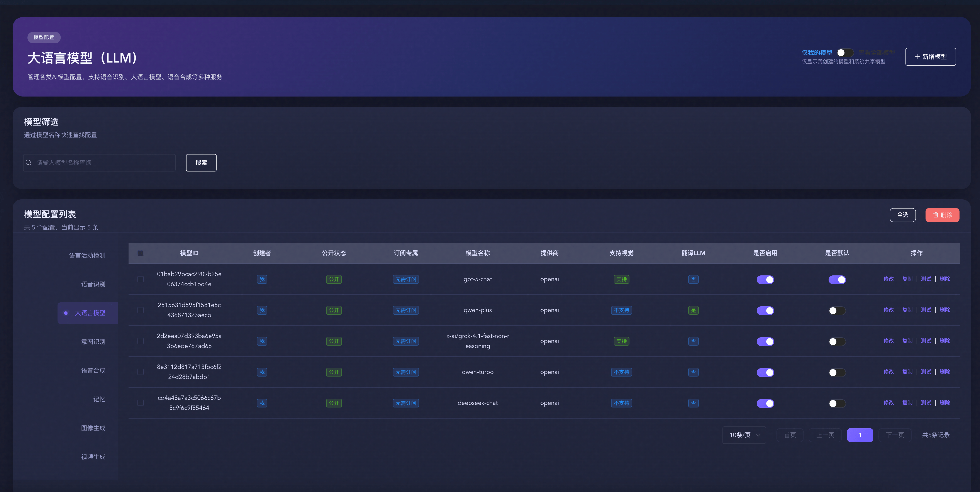Click the 无需订阅 tag for deepseek-chat row
Screen dimensions: 980x492
405,403
